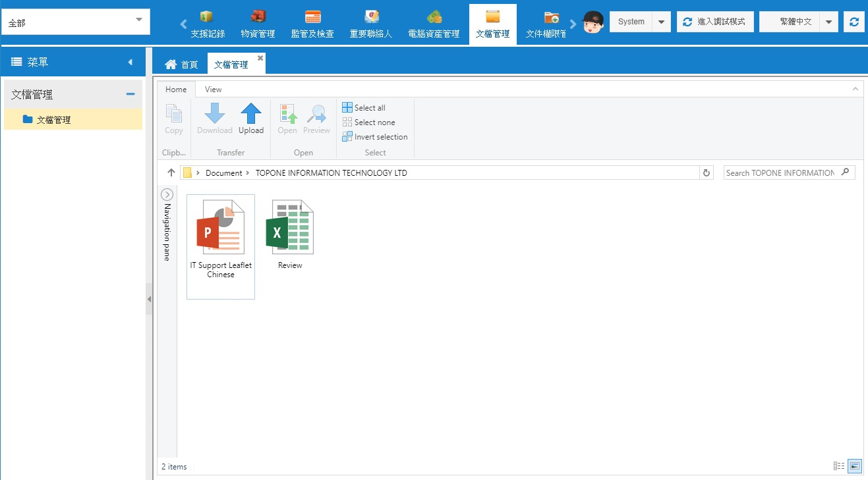Click Invert selection in ribbon

coord(375,137)
